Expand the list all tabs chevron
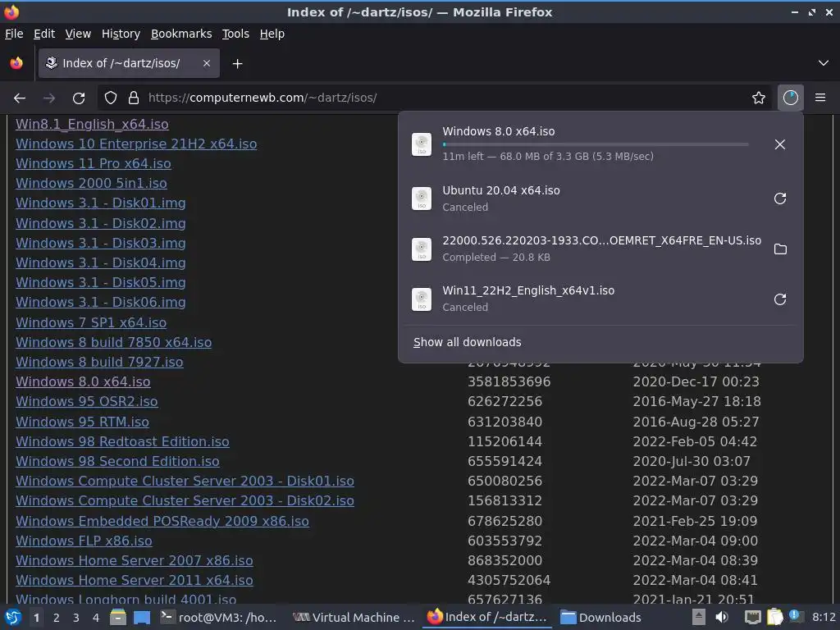 (x=824, y=63)
